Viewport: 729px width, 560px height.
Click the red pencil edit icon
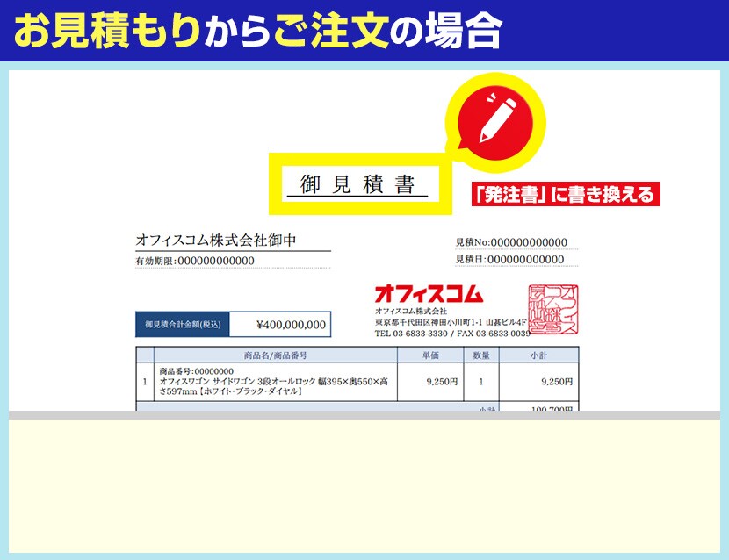pos(495,122)
